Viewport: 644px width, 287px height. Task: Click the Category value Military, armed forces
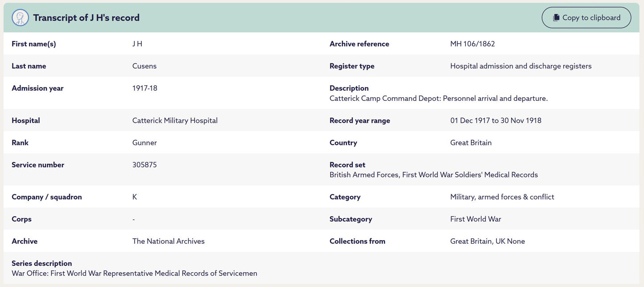pos(502,197)
